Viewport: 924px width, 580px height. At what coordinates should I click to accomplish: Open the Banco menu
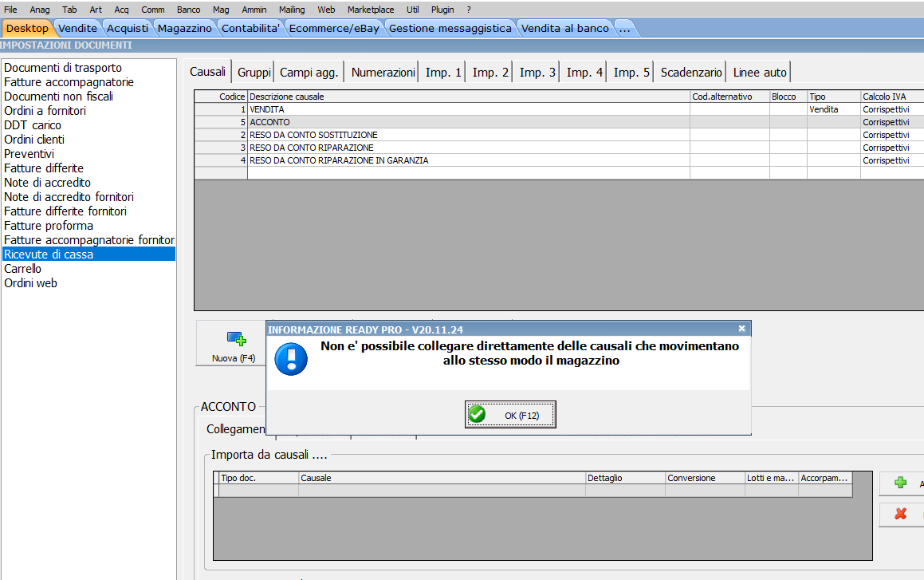(189, 10)
